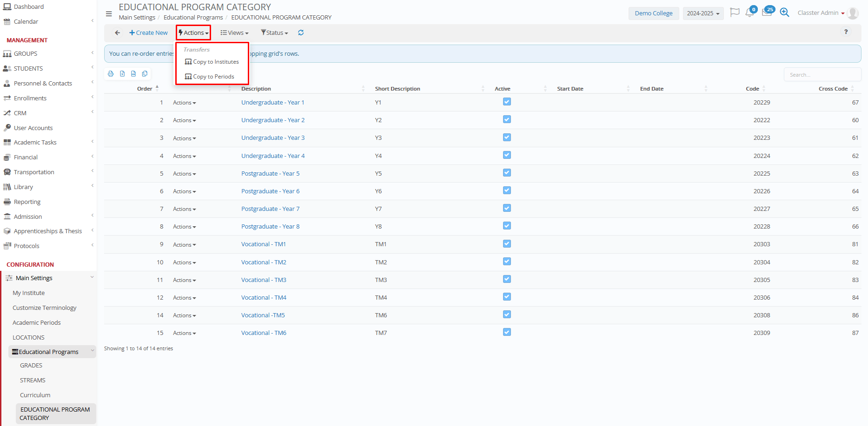Click the back arrow in the toolbar

(118, 33)
